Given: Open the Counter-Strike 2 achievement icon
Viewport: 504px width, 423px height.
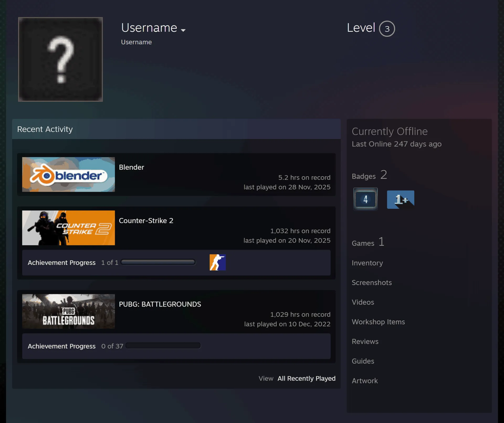Looking at the screenshot, I should (x=218, y=262).
